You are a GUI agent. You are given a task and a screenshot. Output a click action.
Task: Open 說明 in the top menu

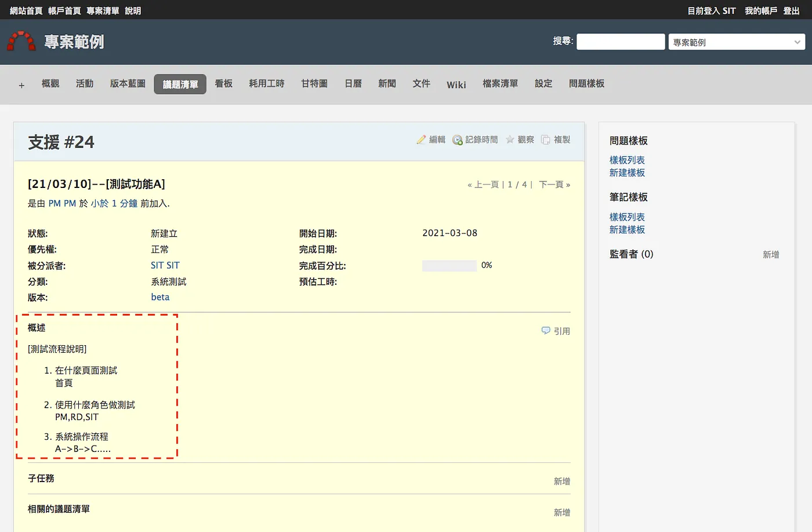[133, 10]
